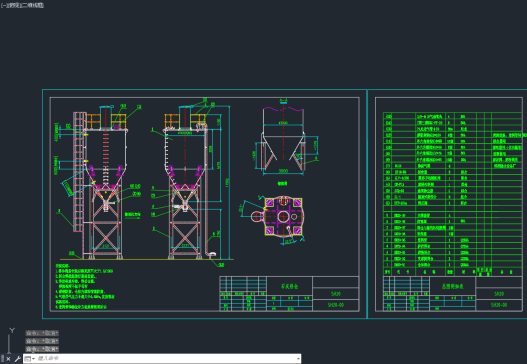Click the command line input field
The width and height of the screenshot is (527, 364).
point(166,359)
